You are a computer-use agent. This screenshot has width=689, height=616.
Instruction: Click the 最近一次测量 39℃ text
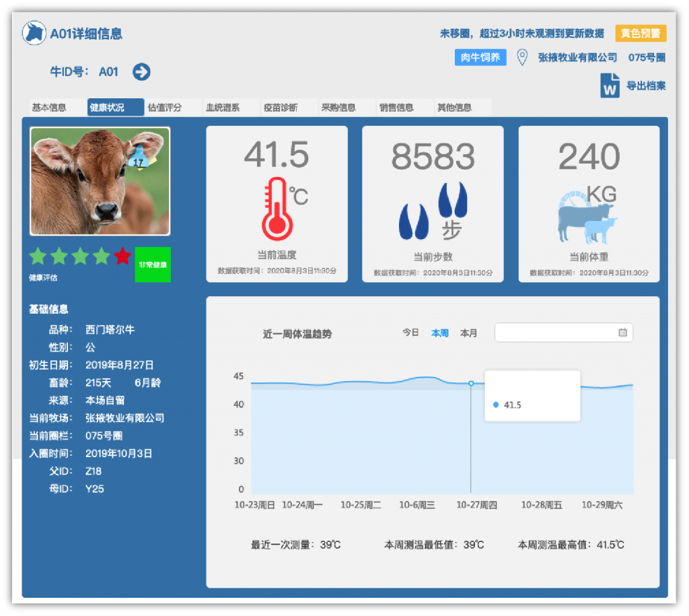coord(296,545)
